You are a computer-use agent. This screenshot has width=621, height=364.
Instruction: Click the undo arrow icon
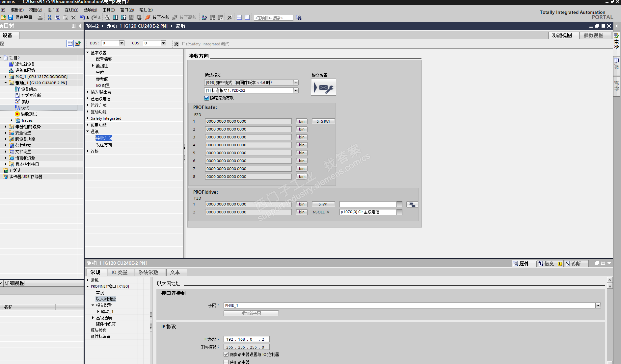(x=82, y=17)
